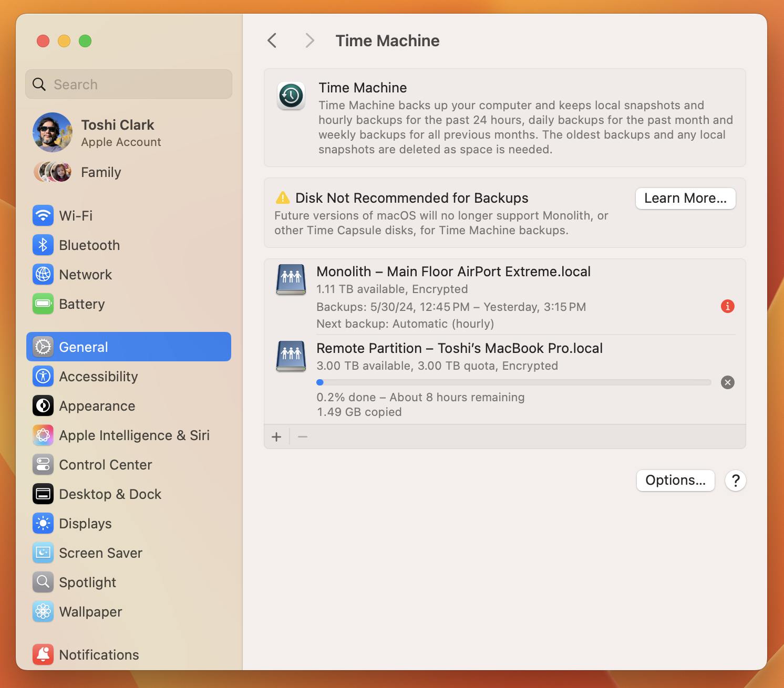
Task: Open Bluetooth settings pane
Action: click(x=129, y=245)
